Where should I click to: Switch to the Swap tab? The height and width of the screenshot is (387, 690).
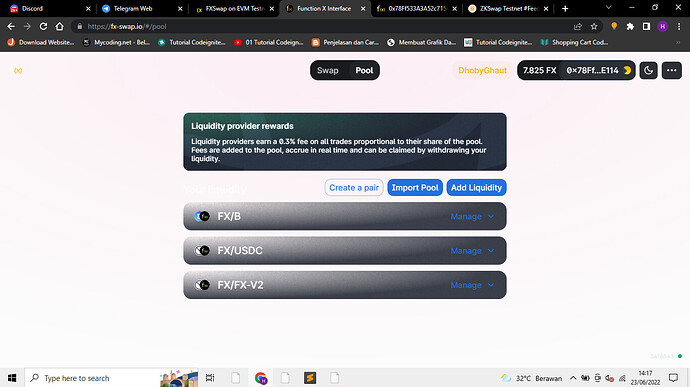tap(328, 70)
